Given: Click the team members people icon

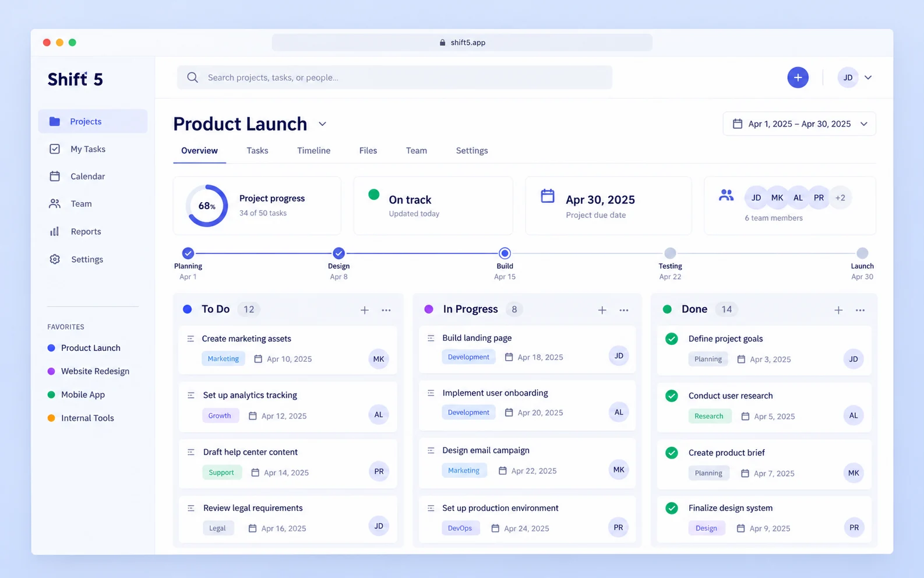Looking at the screenshot, I should click(x=726, y=195).
